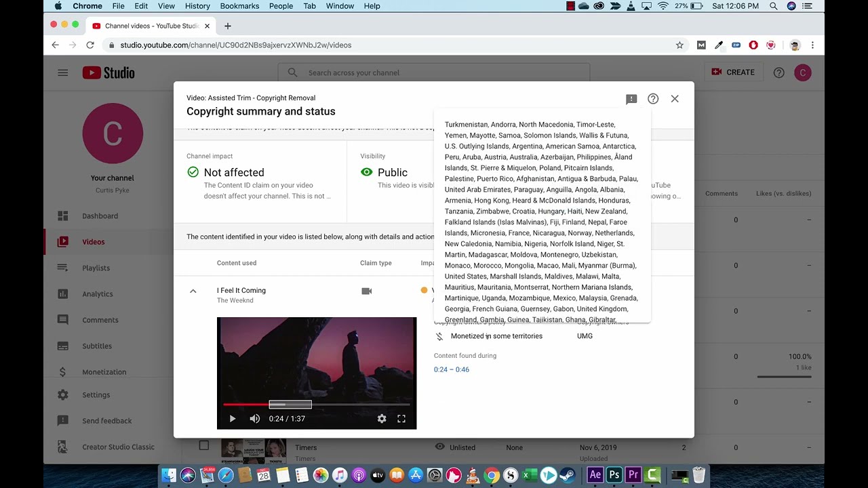
Task: Bookmark this page with star icon
Action: coord(679,45)
